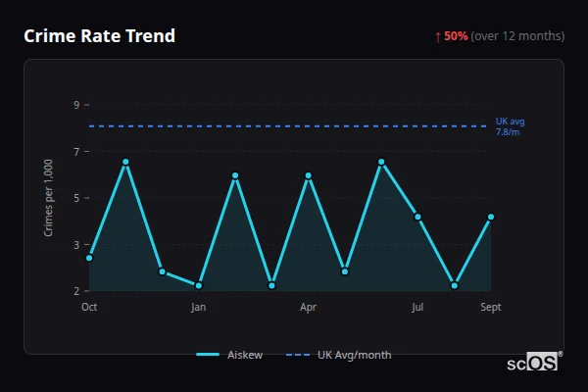Click the 'Jan' x-axis label

[x=198, y=307]
